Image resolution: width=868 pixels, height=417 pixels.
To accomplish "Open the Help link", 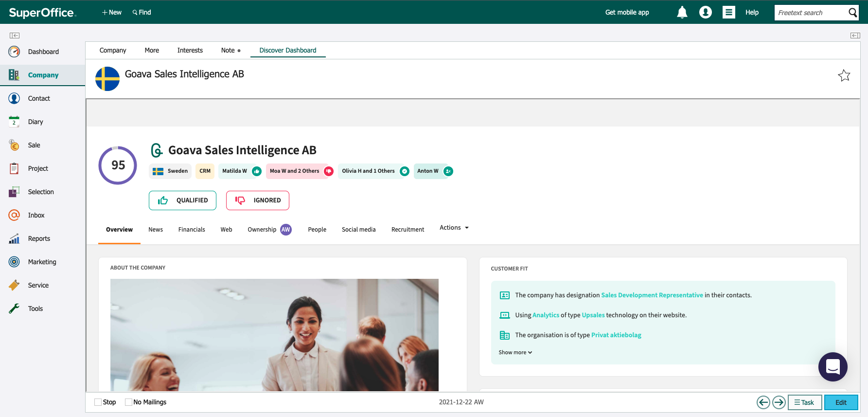I will (752, 12).
